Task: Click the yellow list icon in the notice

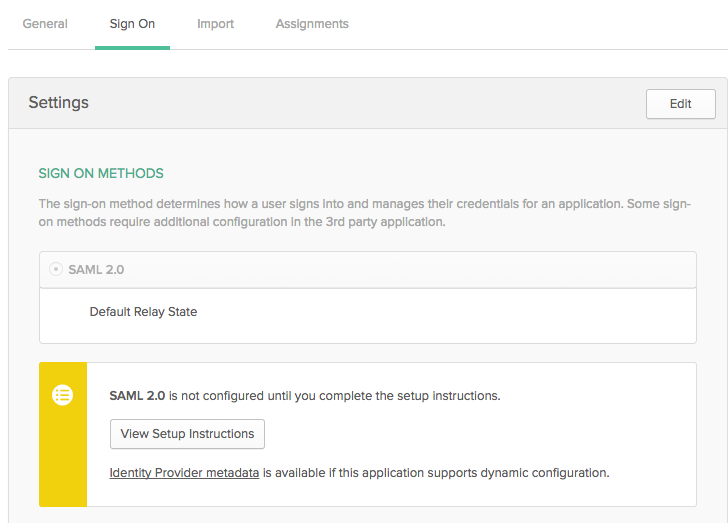Action: [x=63, y=395]
